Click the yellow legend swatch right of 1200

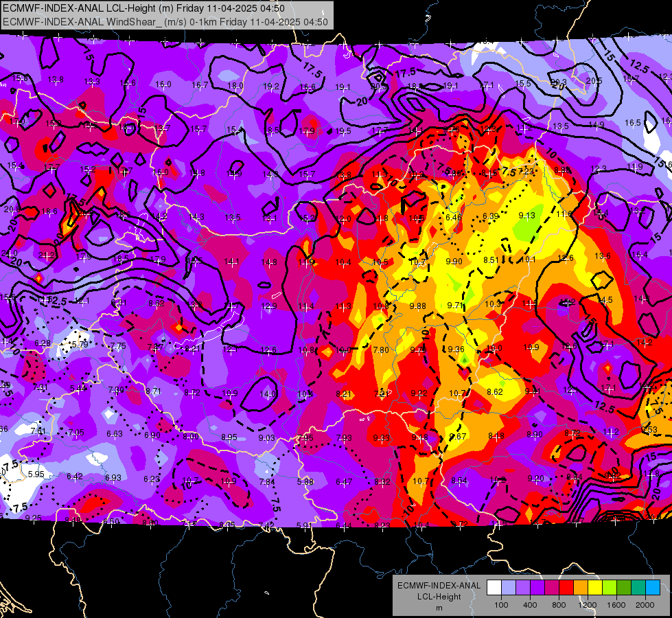[595, 587]
